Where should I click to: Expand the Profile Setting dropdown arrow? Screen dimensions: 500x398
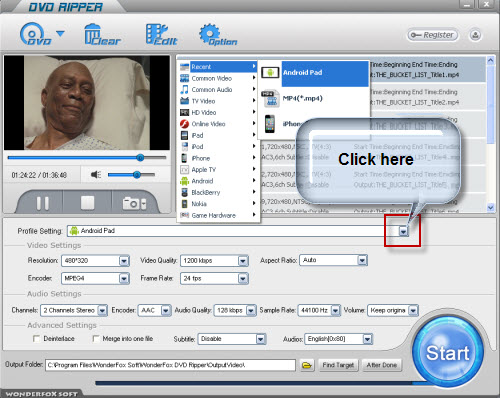point(403,231)
